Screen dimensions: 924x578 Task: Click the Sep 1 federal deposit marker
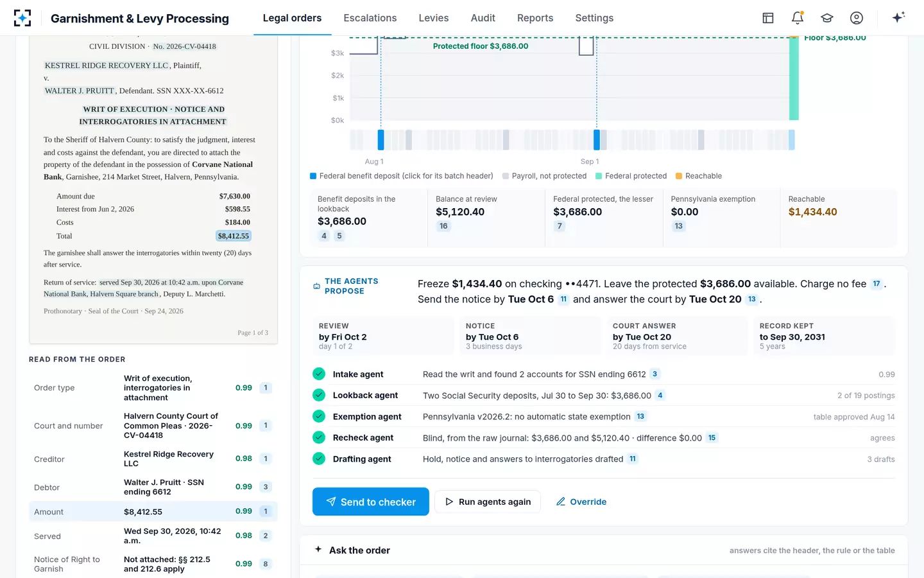click(597, 139)
